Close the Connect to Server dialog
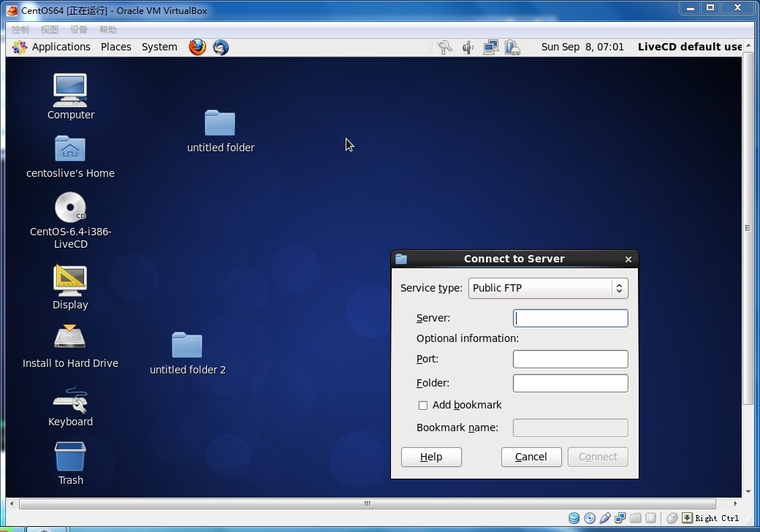 [628, 259]
